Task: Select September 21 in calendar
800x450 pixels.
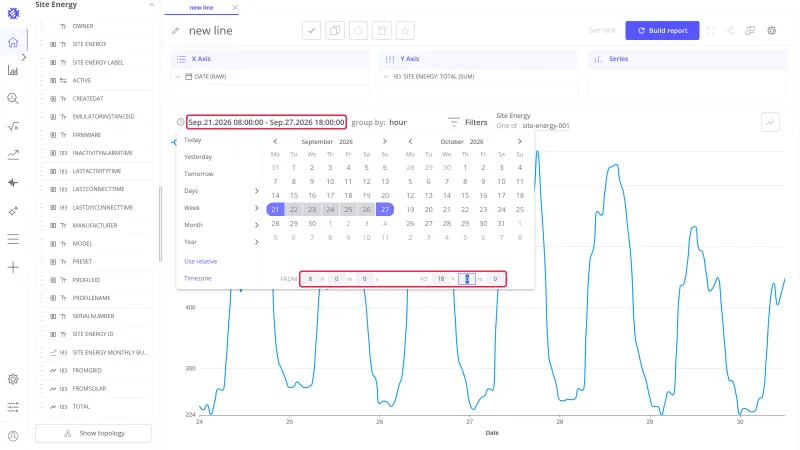Action: pos(276,209)
